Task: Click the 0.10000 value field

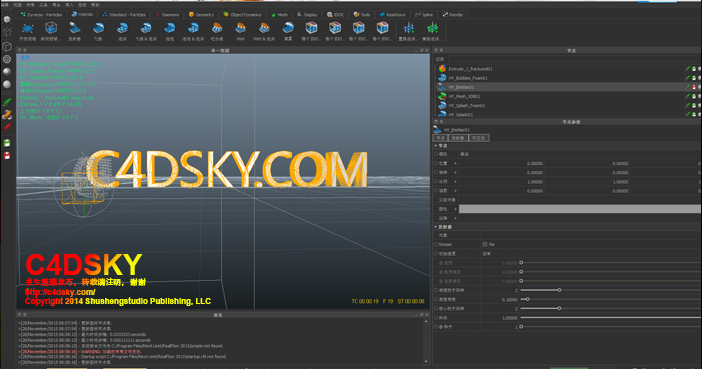Action: [499, 300]
